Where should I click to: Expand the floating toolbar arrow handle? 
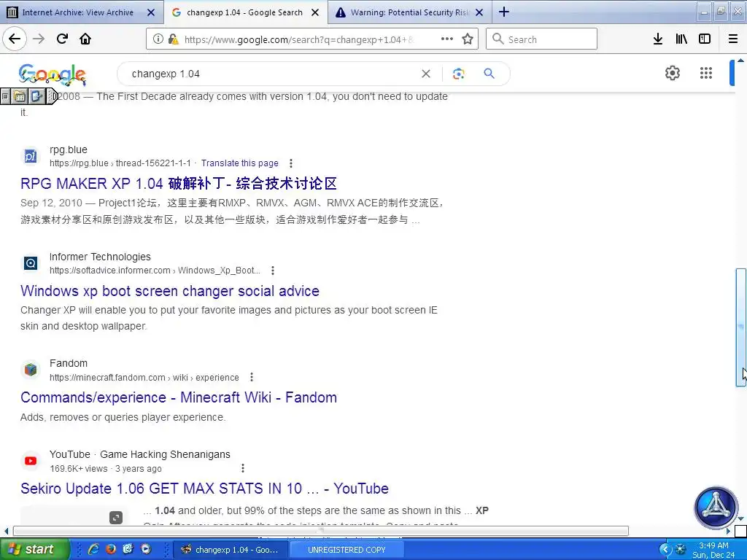(x=53, y=97)
